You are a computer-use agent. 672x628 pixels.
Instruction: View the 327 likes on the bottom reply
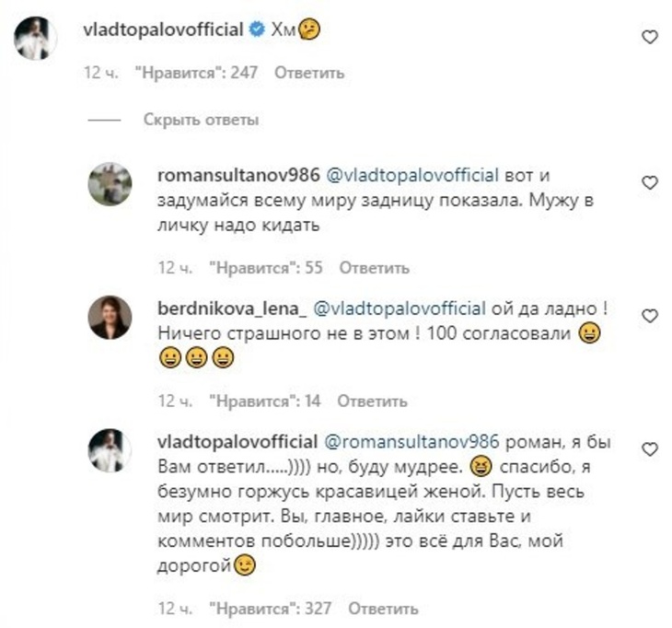coord(270,609)
